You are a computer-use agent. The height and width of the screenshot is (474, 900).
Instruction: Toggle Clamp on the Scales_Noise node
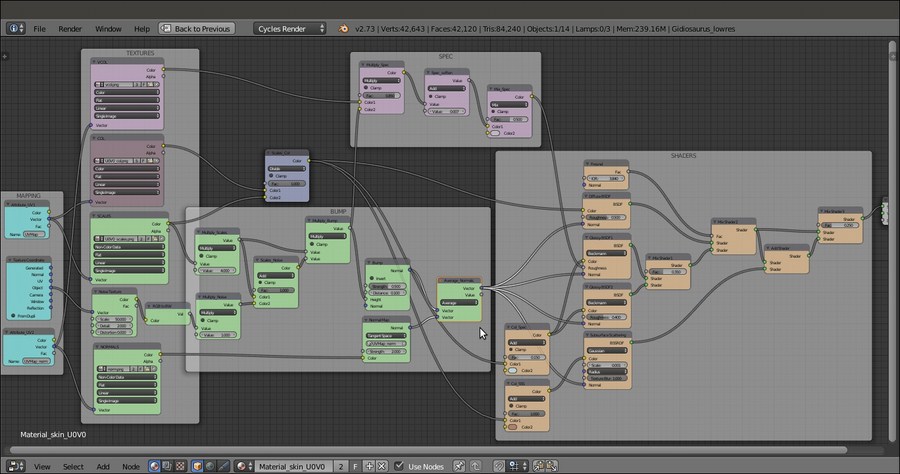point(260,283)
